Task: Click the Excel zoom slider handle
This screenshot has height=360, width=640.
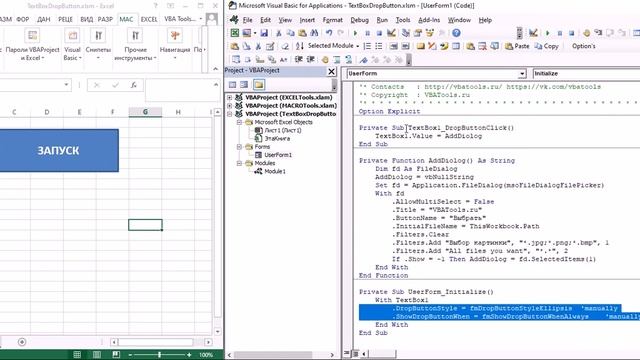Action: click(160, 355)
